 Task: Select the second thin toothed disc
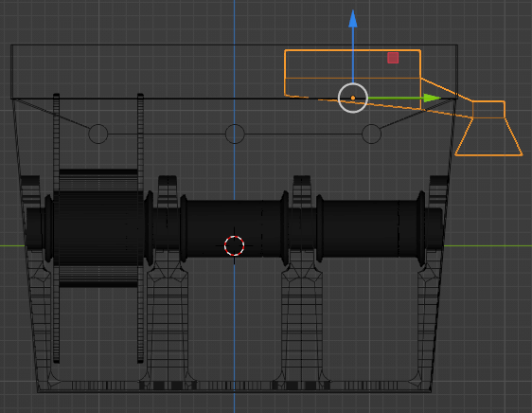click(x=140, y=228)
